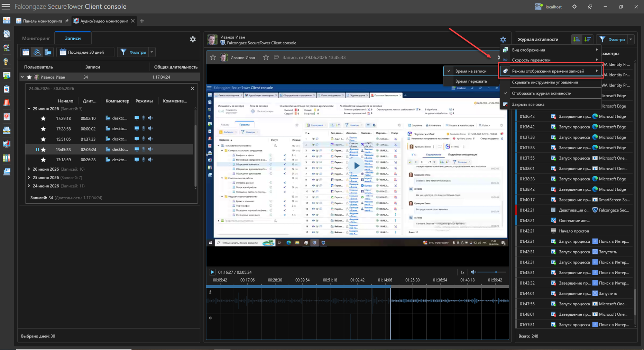Open dropdown arrow beside activity log Фильтры
The width and height of the screenshot is (644, 350).
point(631,39)
